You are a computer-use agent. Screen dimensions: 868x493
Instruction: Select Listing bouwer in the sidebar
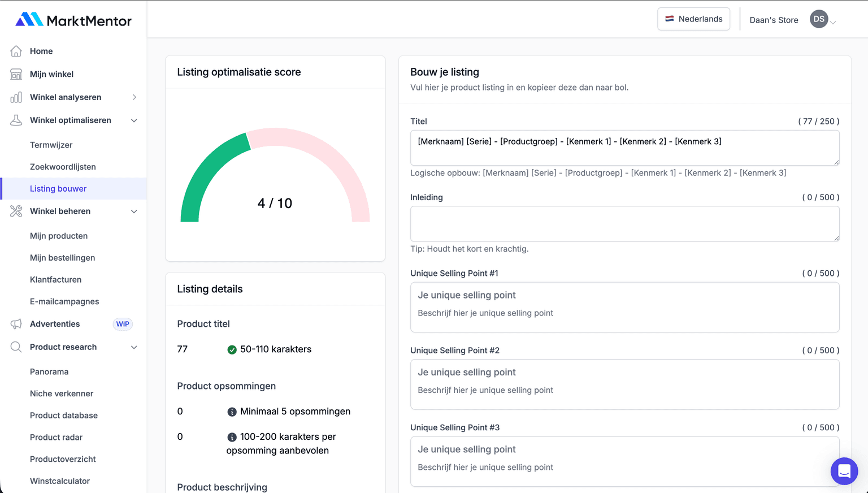[x=58, y=188]
